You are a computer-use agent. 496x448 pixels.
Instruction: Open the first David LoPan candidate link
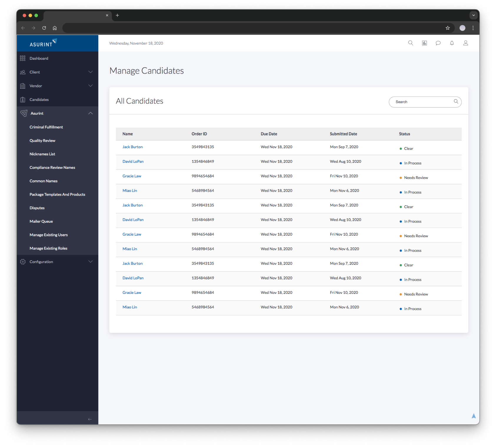tap(133, 161)
